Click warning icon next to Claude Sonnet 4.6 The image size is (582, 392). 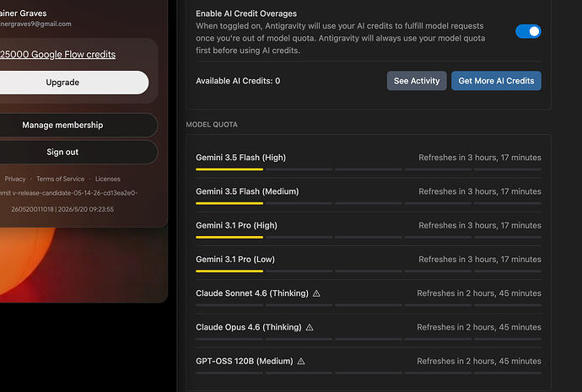316,293
